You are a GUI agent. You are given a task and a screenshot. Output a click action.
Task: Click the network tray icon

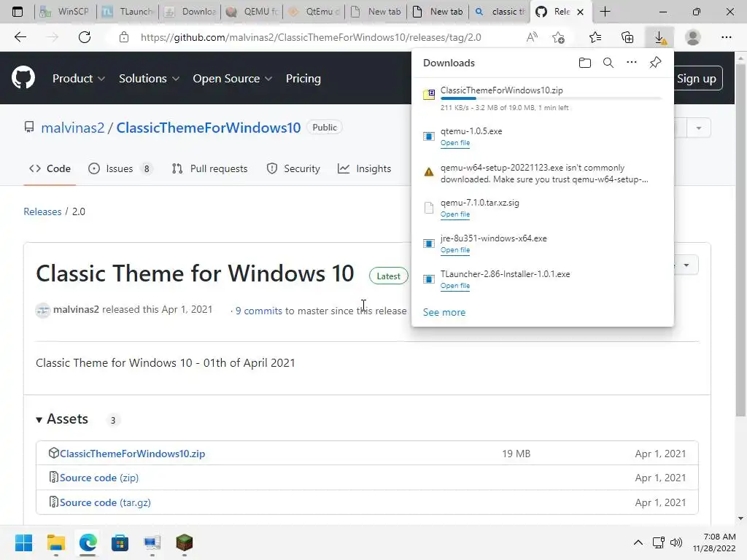point(659,542)
